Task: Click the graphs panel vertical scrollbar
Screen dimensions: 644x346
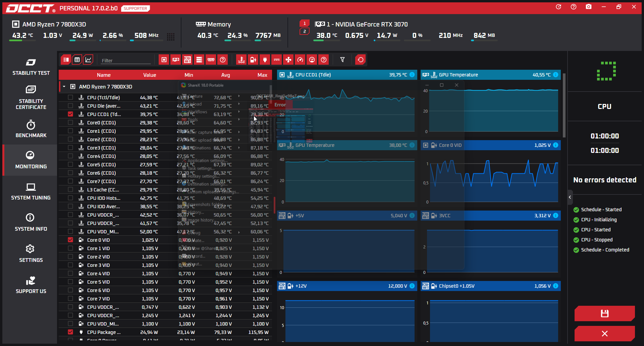Action: [x=564, y=106]
